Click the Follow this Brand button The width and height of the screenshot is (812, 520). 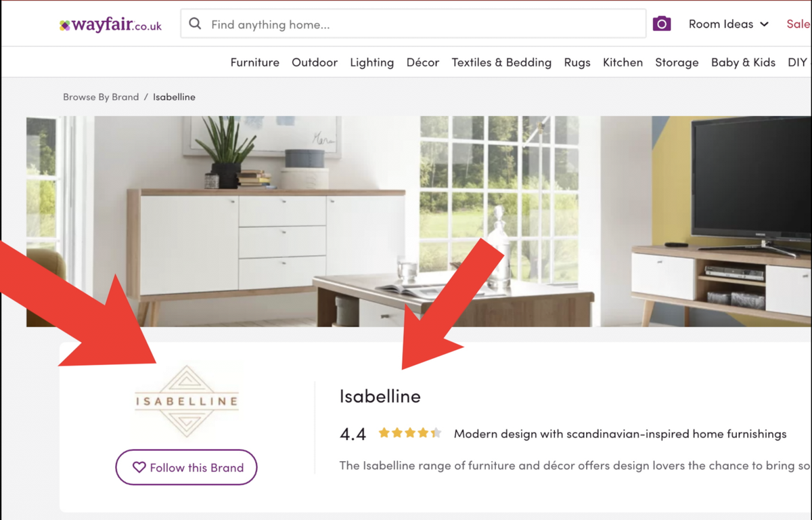pos(186,467)
